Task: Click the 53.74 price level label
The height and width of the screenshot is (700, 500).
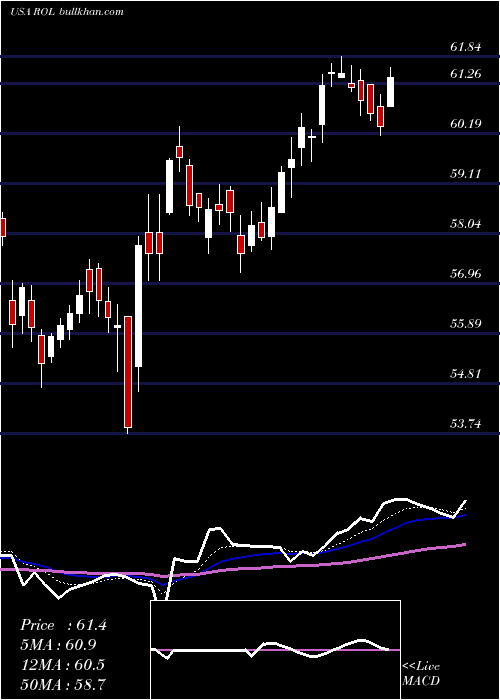Action: (466, 424)
